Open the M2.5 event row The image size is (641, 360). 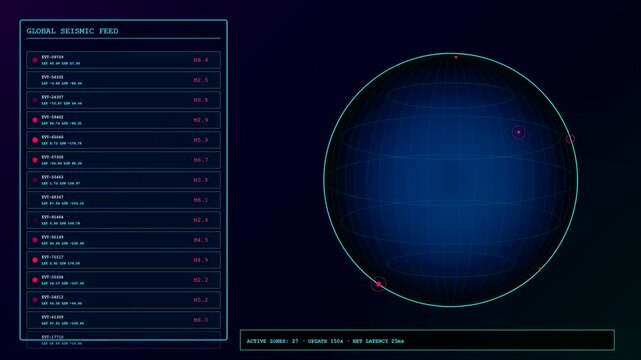123,80
